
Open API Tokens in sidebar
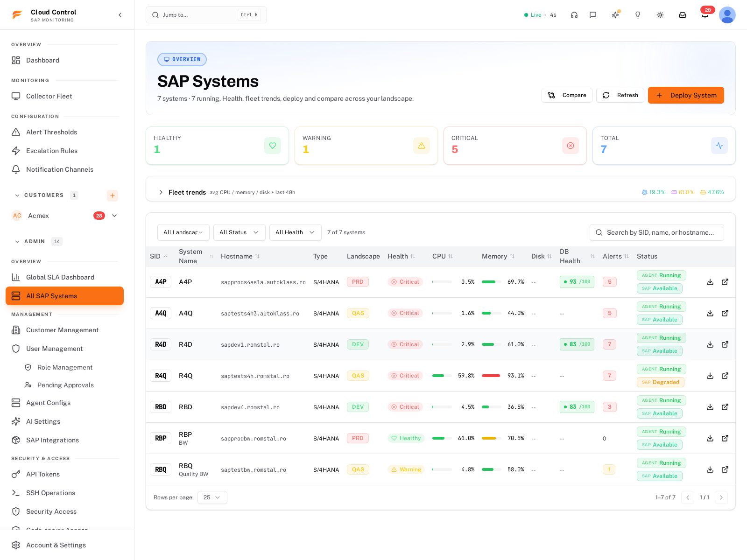click(x=64, y=474)
